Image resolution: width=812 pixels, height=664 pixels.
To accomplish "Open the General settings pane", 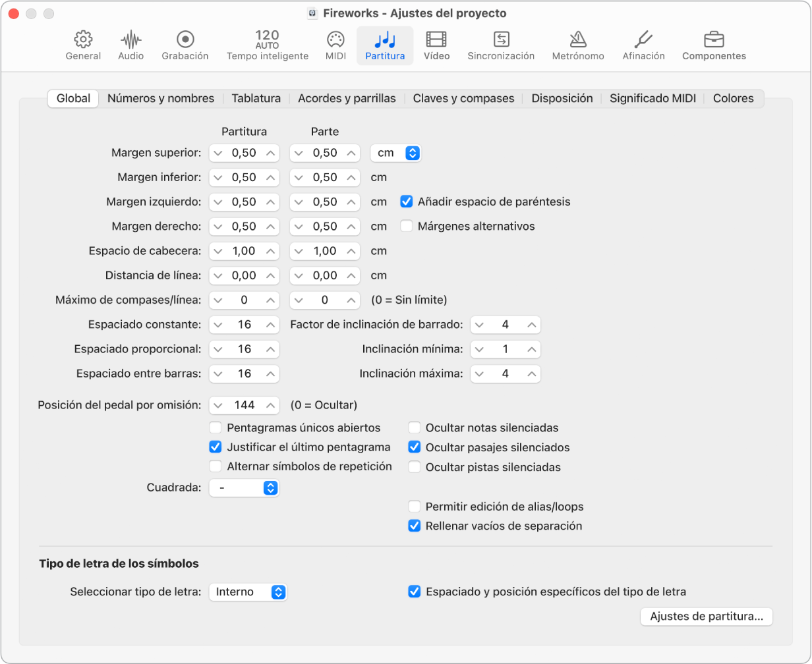I will tap(83, 45).
